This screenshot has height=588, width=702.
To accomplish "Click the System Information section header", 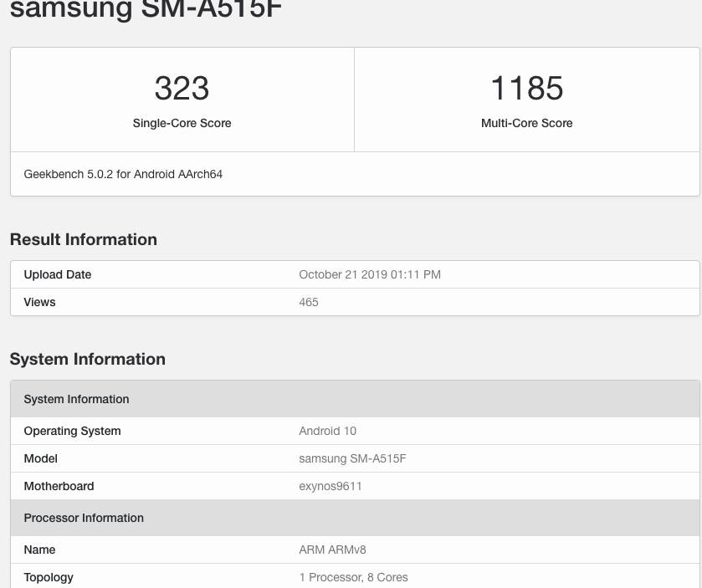I will coord(87,359).
